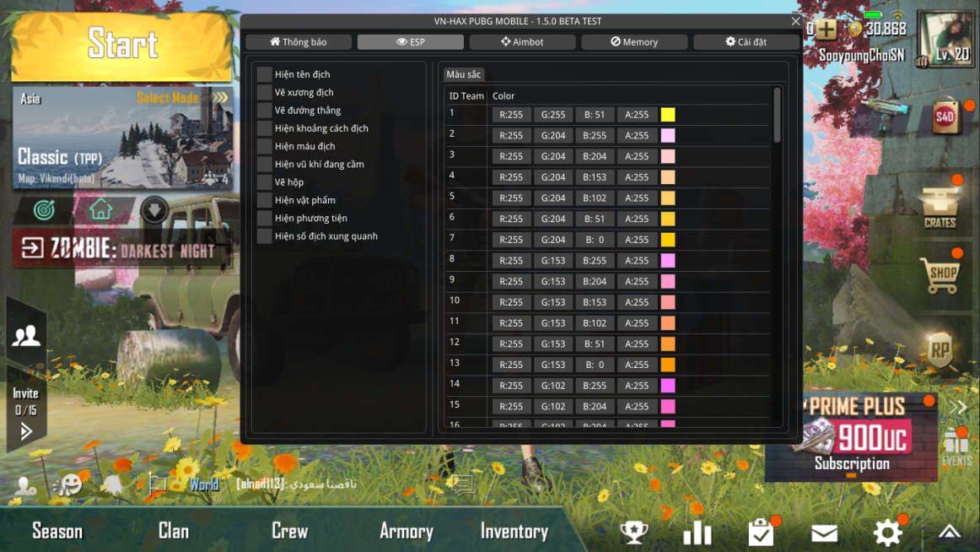
Task: Enable Hiện khoảng cách địch checkbox
Action: click(x=264, y=128)
